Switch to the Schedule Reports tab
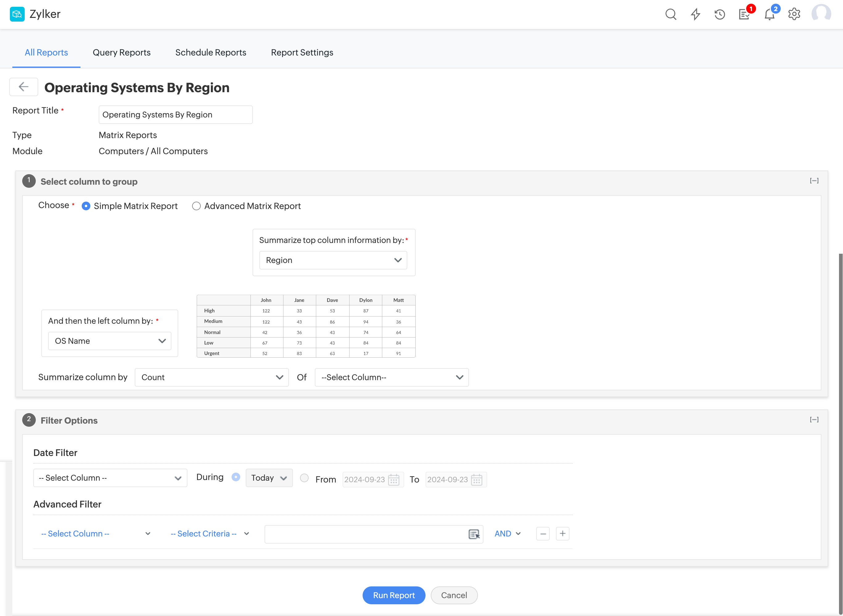This screenshot has width=843, height=616. (x=211, y=53)
